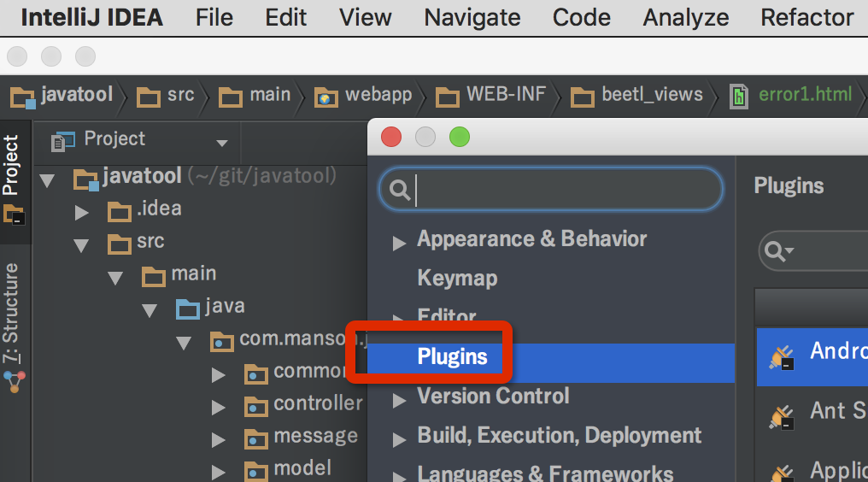Select the .idea folder in tree

pos(160,209)
